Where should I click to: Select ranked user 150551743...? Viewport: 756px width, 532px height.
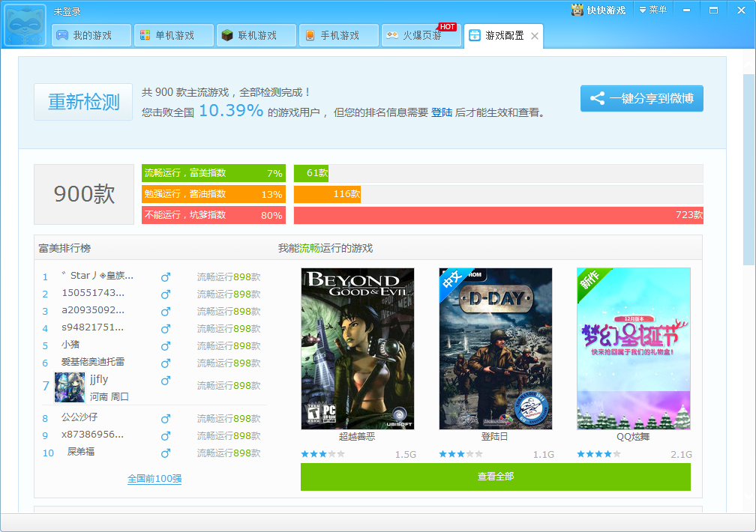point(93,293)
